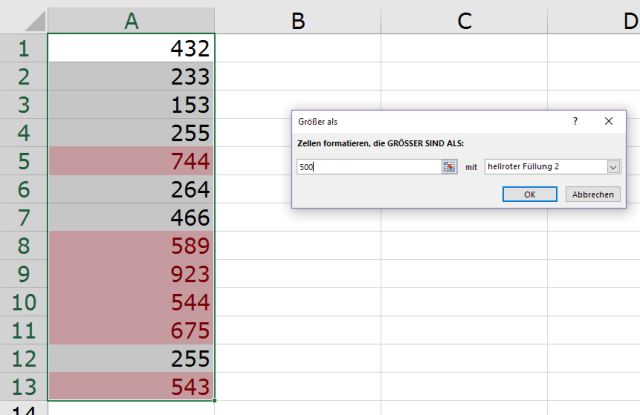Open the help question mark in dialog
The image size is (640, 415).
[575, 121]
